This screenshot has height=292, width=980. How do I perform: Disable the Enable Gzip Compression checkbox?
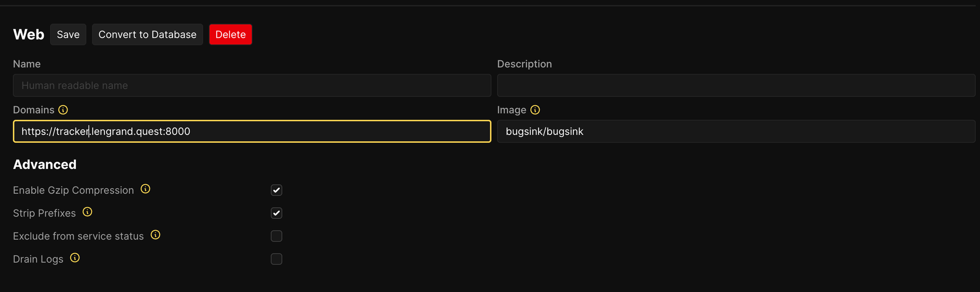pyautogui.click(x=276, y=190)
